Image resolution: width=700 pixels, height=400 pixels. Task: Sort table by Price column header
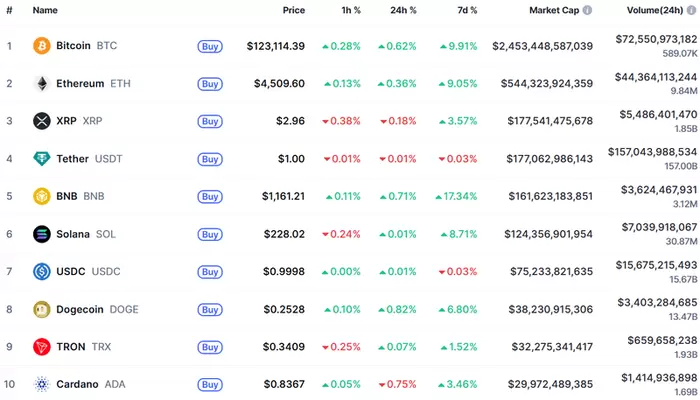point(293,10)
